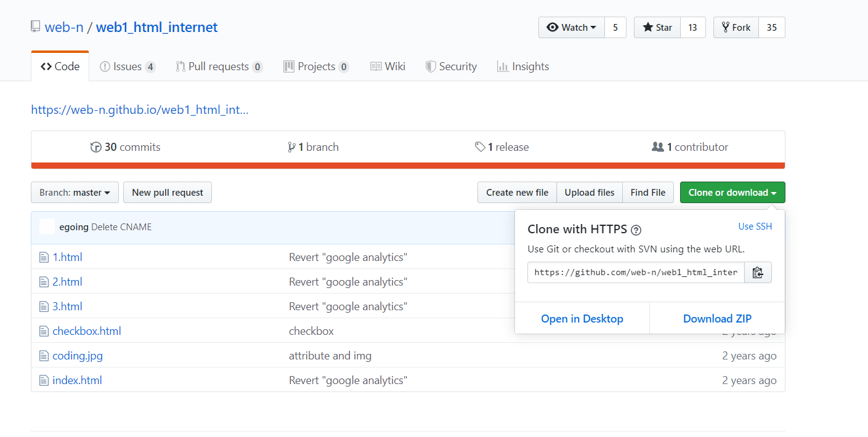Image resolution: width=868 pixels, height=437 pixels.
Task: Open the web1_html_internet repository link
Action: point(156,28)
